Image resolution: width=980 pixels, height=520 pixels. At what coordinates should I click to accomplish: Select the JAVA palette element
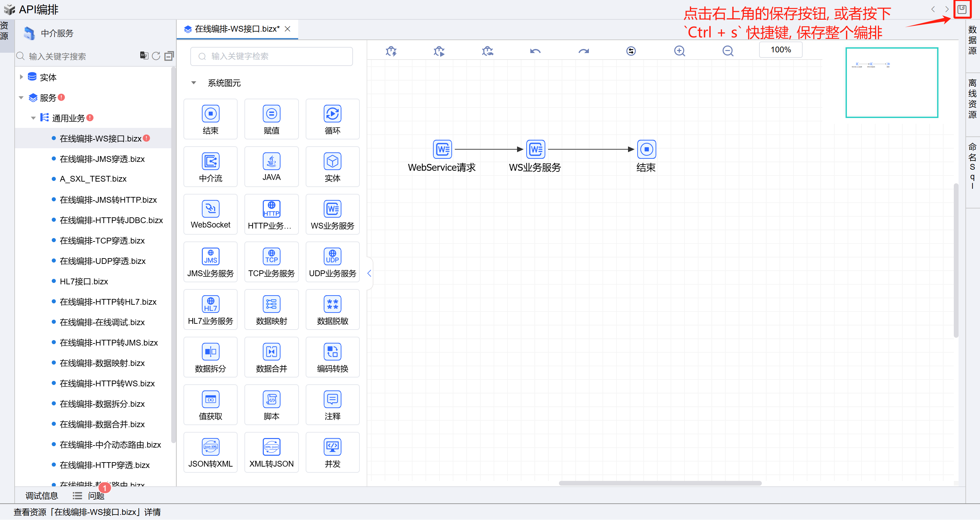tap(271, 167)
